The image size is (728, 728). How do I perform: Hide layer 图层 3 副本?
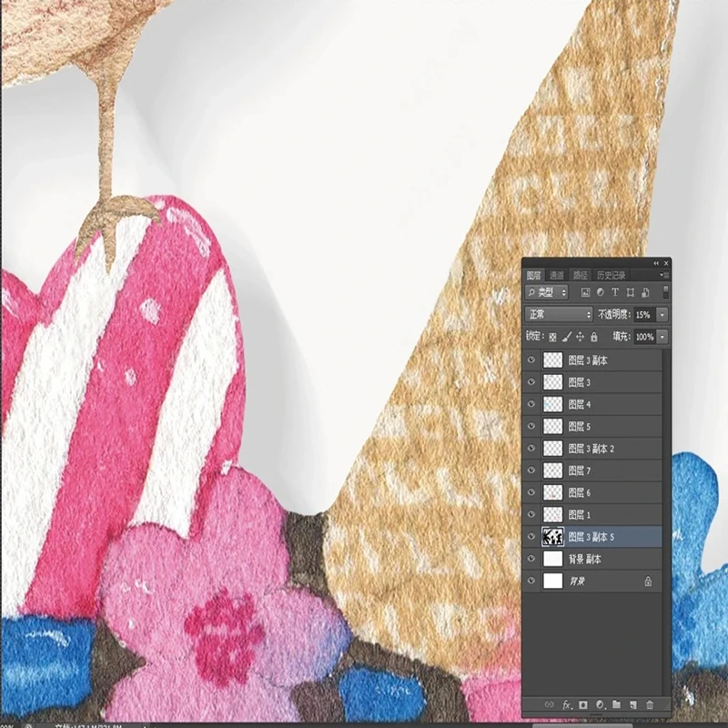point(531,360)
